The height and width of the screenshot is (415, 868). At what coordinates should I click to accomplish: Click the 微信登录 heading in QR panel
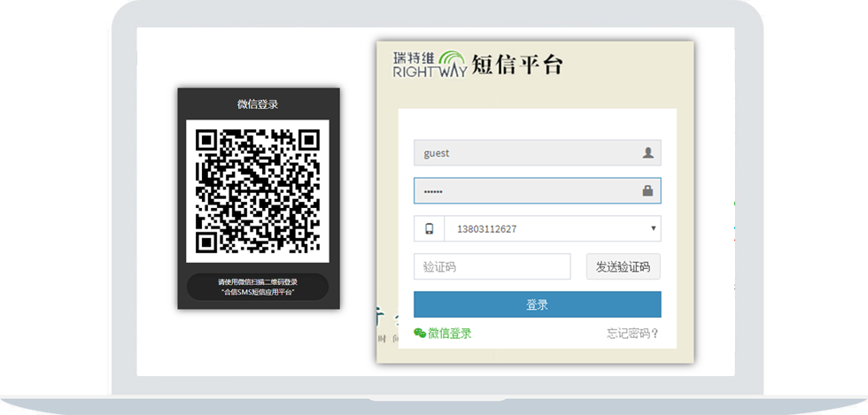tap(258, 104)
